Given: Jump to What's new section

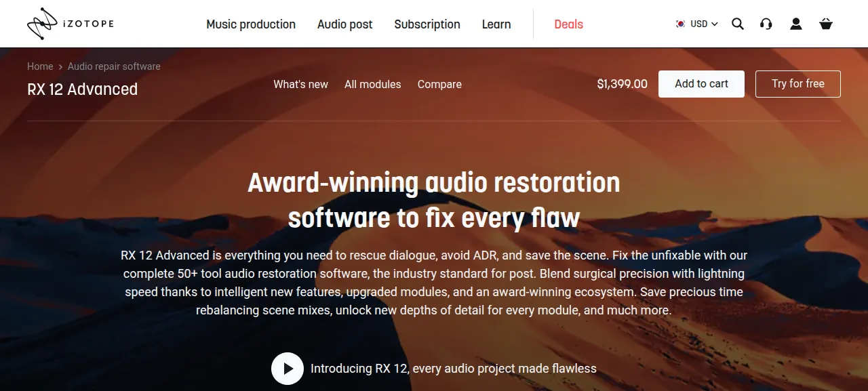Looking at the screenshot, I should (300, 85).
